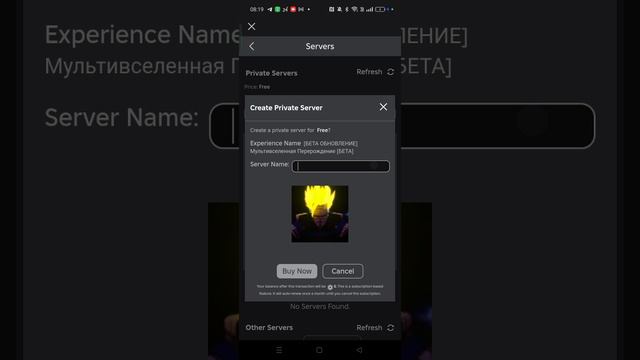Click the Cancel button in dialog
Screen dimensions: 640x360
[x=343, y=271]
